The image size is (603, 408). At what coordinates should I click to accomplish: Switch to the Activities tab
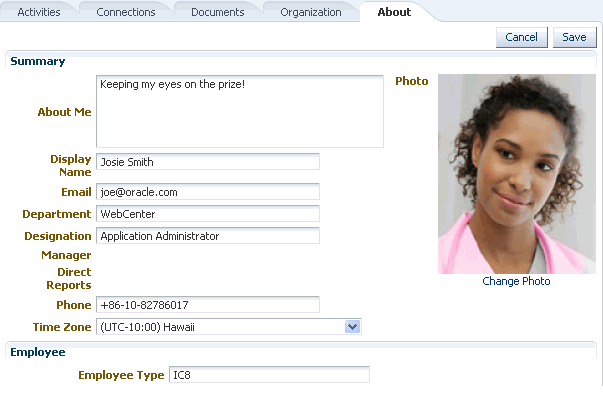tap(39, 12)
